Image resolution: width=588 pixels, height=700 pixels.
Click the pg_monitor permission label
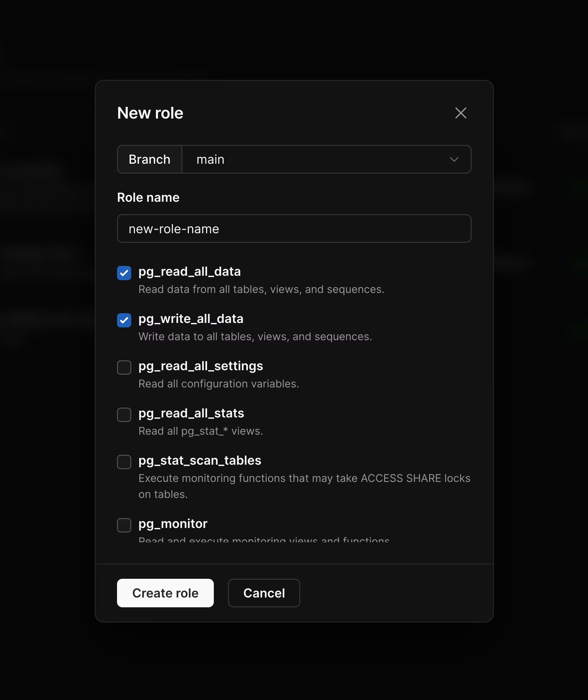pos(173,524)
